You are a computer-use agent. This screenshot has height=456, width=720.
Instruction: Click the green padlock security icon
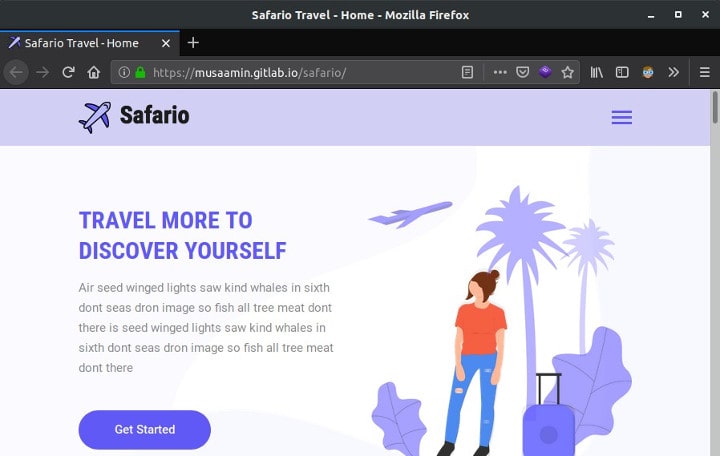click(x=141, y=72)
